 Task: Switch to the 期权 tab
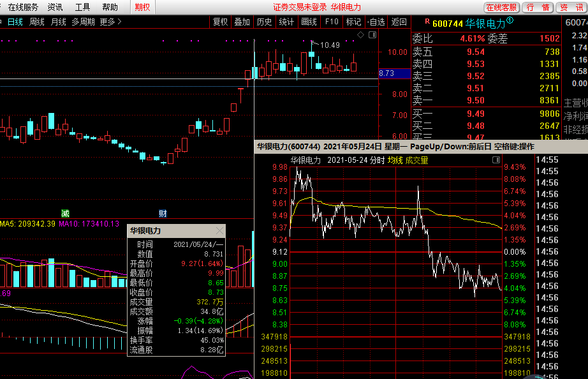[142, 7]
